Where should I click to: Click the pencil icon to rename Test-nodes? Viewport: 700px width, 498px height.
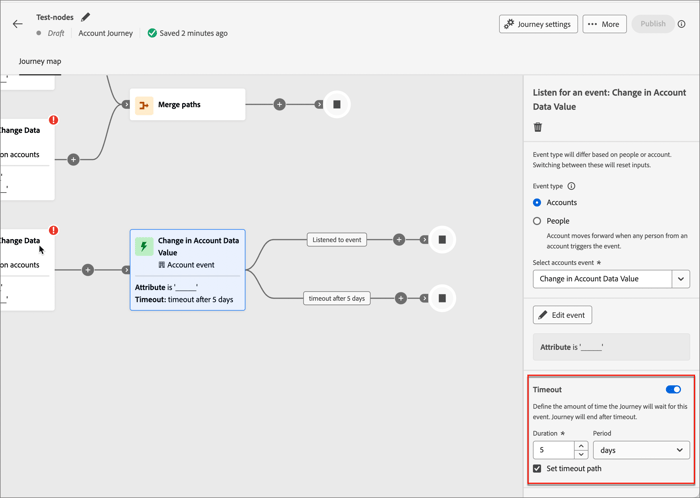[x=86, y=17]
